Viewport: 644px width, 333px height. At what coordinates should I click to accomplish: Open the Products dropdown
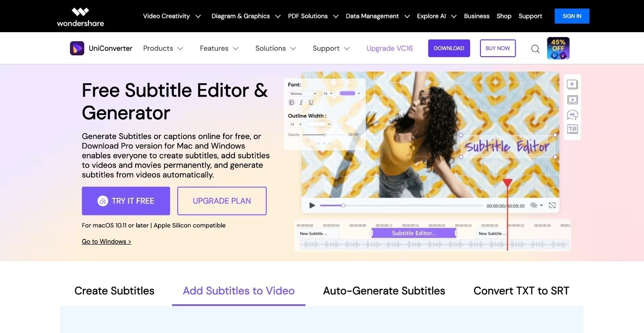coord(163,48)
